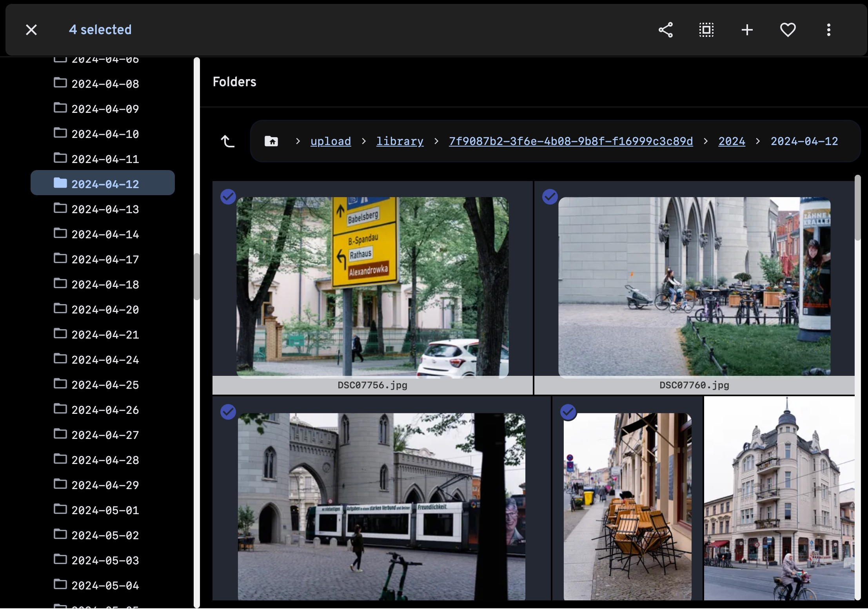868x609 pixels.
Task: Open folder 2024-04-08 in tree
Action: 103,84
